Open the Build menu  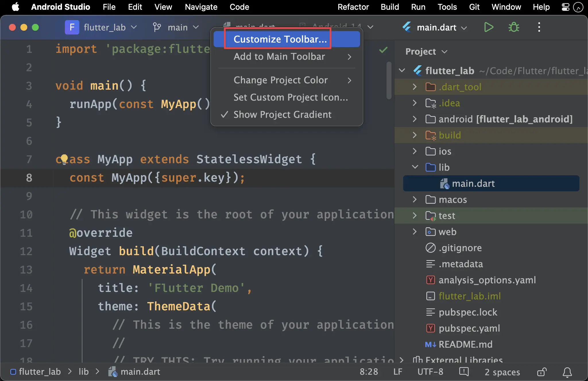pyautogui.click(x=390, y=7)
